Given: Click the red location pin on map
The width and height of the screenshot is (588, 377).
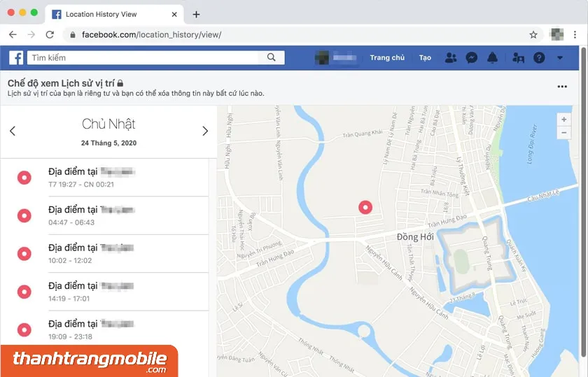Looking at the screenshot, I should [365, 207].
